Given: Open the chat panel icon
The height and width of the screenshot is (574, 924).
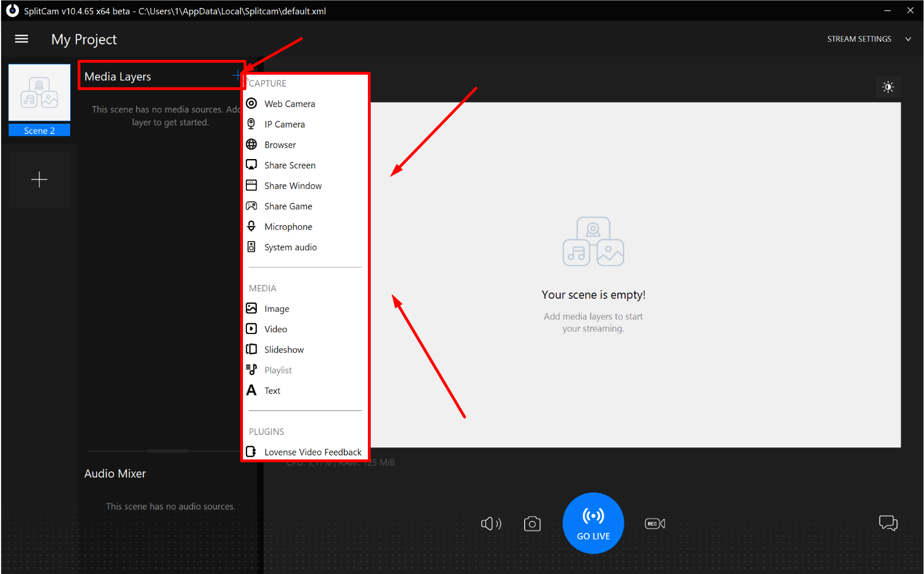Looking at the screenshot, I should click(x=888, y=523).
